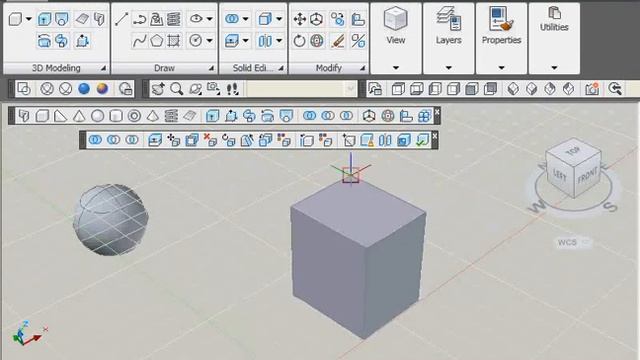The height and width of the screenshot is (360, 640).
Task: Switch to 2D Wireframe visual style
Action: click(24, 89)
